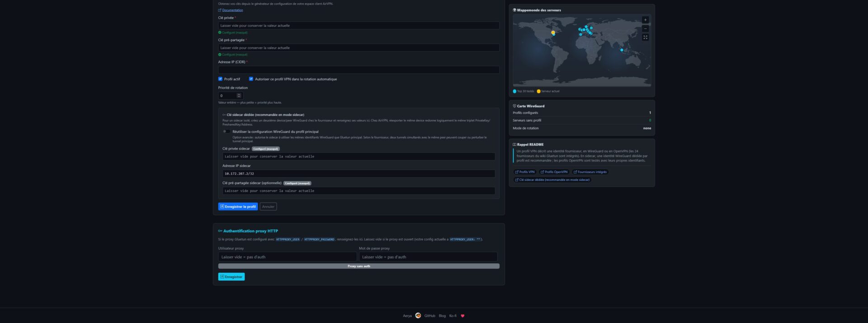
Task: Focus the Adresse IP sidecar input field
Action: tap(359, 174)
